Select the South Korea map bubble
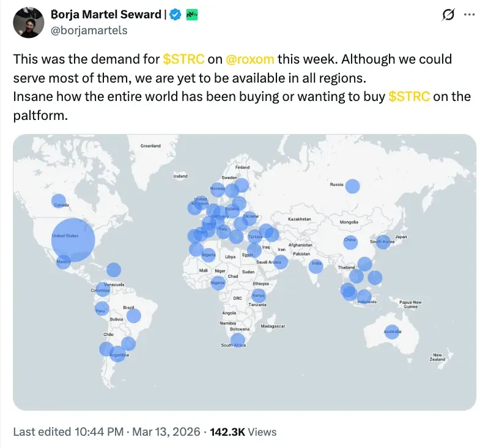 383,242
